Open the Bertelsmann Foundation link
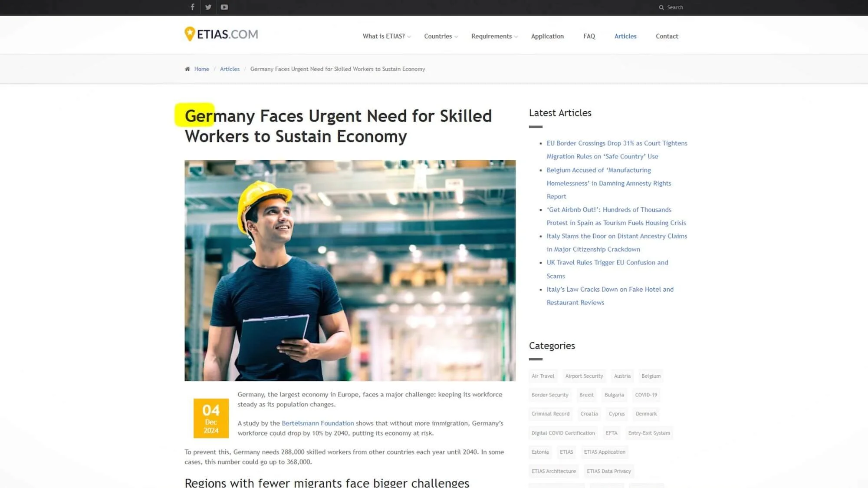This screenshot has height=488, width=868. point(318,423)
